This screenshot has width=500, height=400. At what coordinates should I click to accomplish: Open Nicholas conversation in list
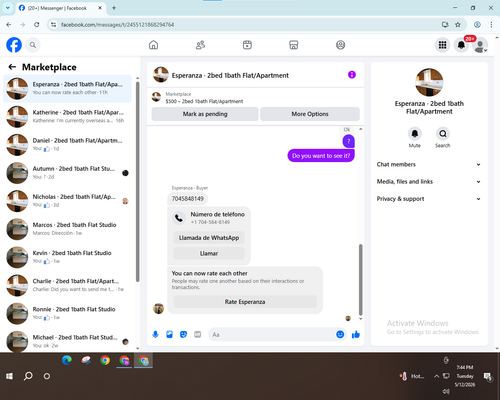(67, 201)
